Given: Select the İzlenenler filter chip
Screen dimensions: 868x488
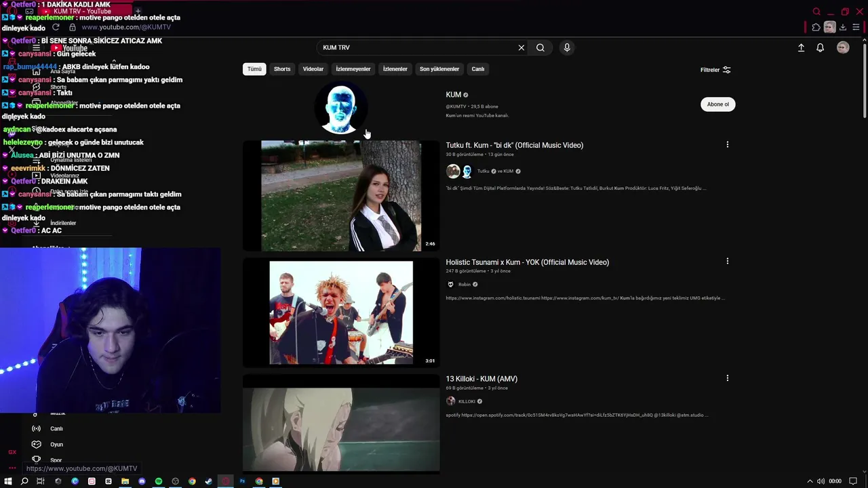Looking at the screenshot, I should click(x=395, y=69).
